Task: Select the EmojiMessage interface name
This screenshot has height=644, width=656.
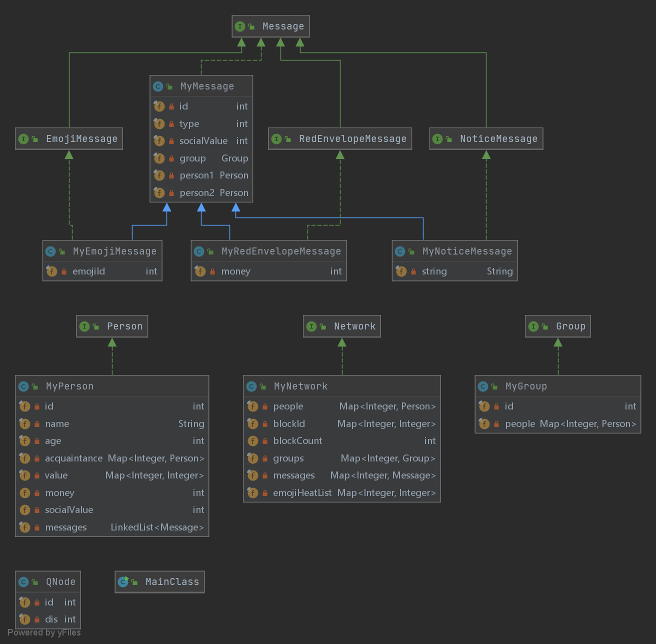Action: 82,139
